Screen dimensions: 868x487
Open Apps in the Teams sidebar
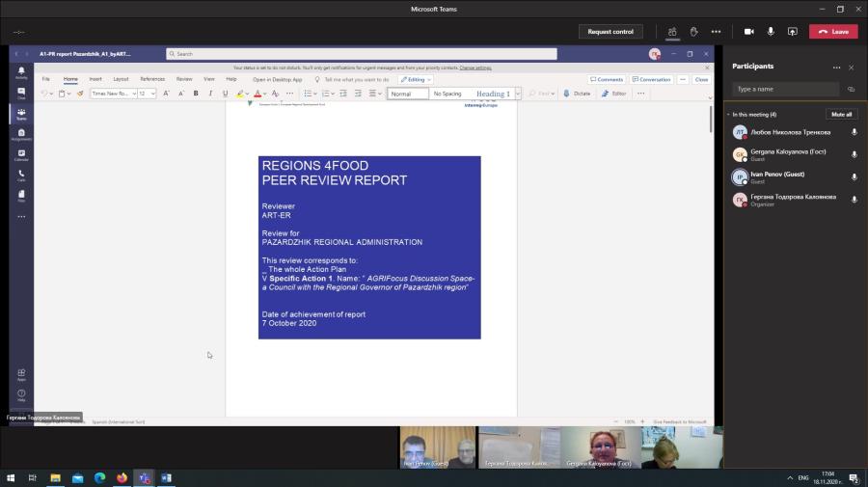tap(21, 375)
